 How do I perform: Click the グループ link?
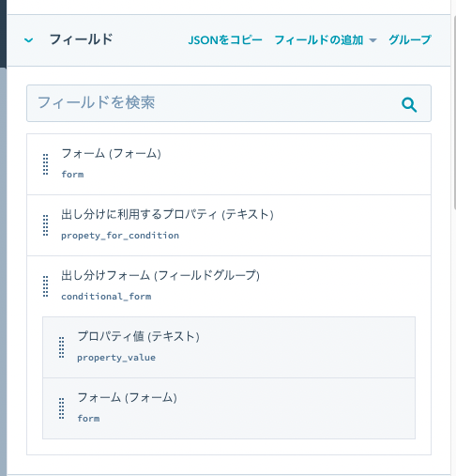tap(410, 39)
